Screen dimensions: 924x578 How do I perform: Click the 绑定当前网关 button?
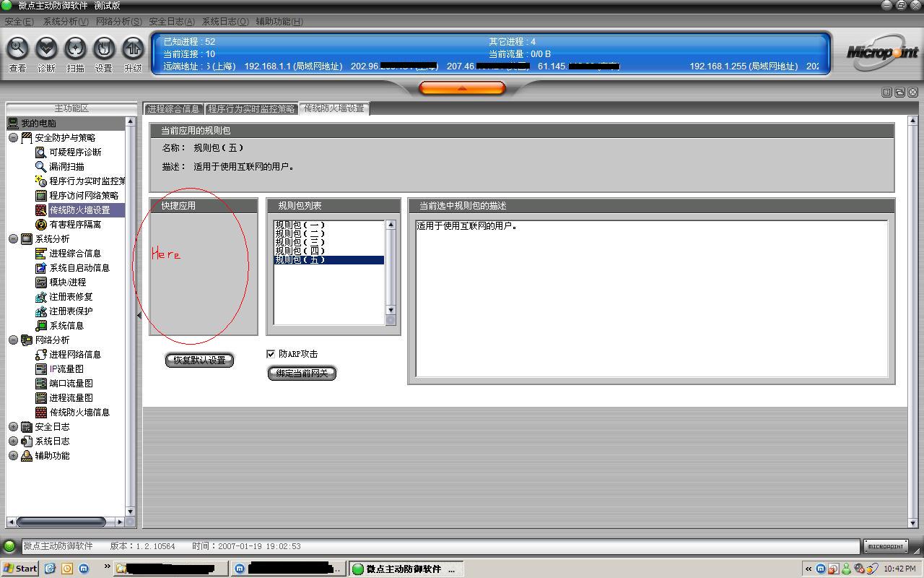coord(302,374)
